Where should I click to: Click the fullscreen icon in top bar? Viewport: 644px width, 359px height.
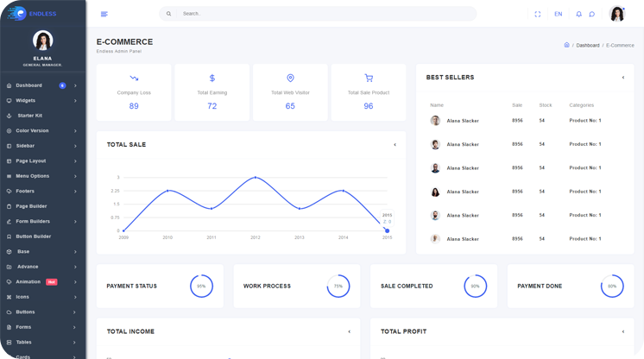[537, 14]
